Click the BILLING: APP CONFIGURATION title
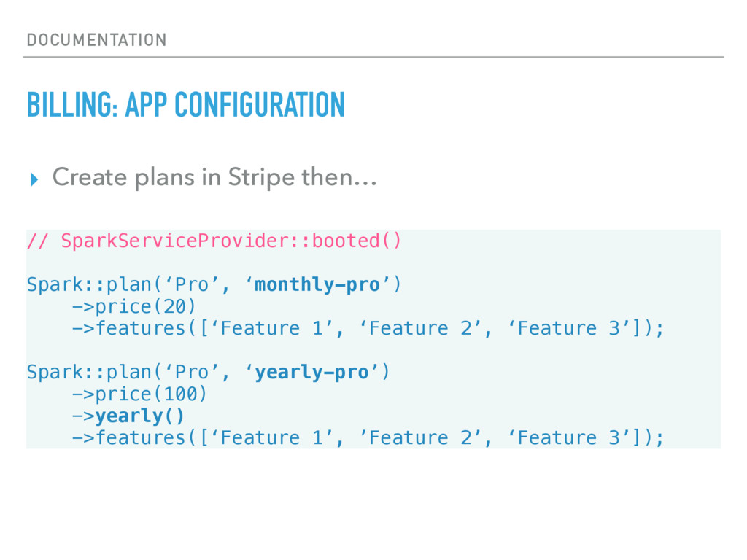747x560 pixels. (186, 104)
